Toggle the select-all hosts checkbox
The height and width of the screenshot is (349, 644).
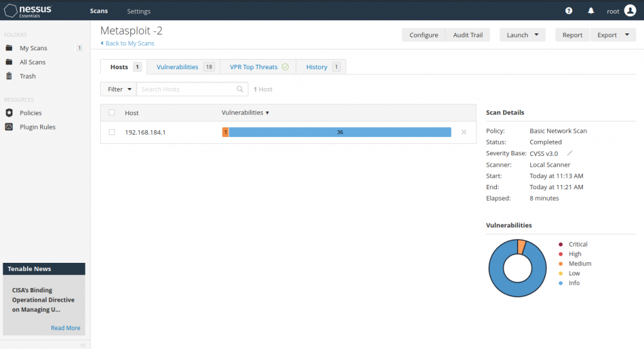(112, 113)
